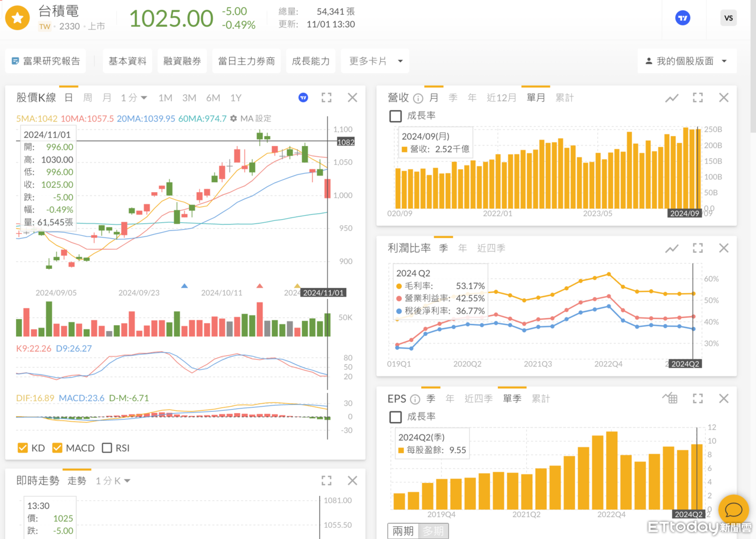Click the blue triangle marker on the K線 chart

point(184,286)
